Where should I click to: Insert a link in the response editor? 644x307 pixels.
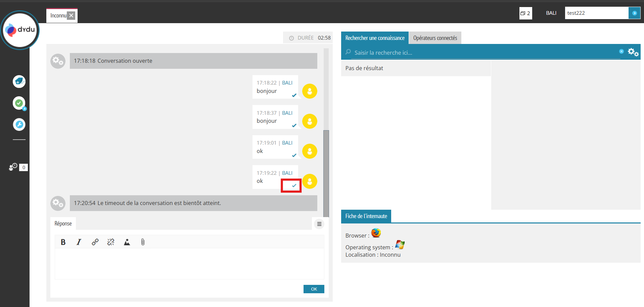click(95, 242)
